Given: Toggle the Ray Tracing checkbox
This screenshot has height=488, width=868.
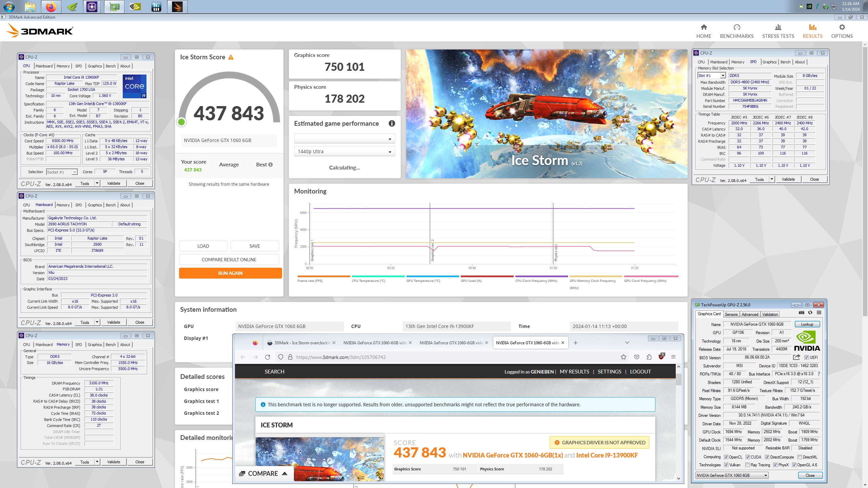Looking at the screenshot, I should 747,465.
